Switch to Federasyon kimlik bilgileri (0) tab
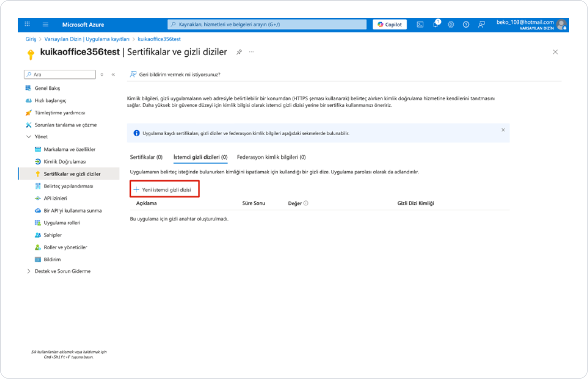Screen dimensions: 588x379 click(271, 157)
